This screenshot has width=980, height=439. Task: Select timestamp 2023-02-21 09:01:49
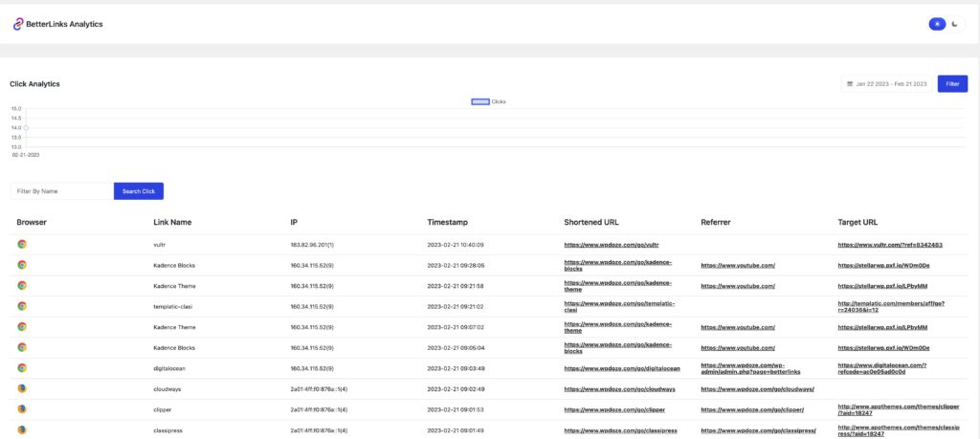pos(455,430)
